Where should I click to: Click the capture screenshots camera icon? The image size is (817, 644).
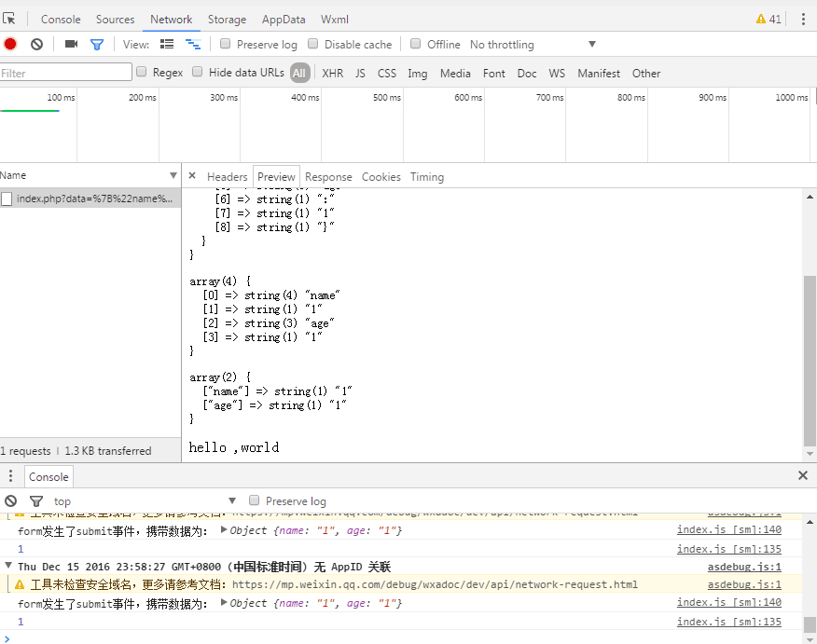tap(71, 44)
